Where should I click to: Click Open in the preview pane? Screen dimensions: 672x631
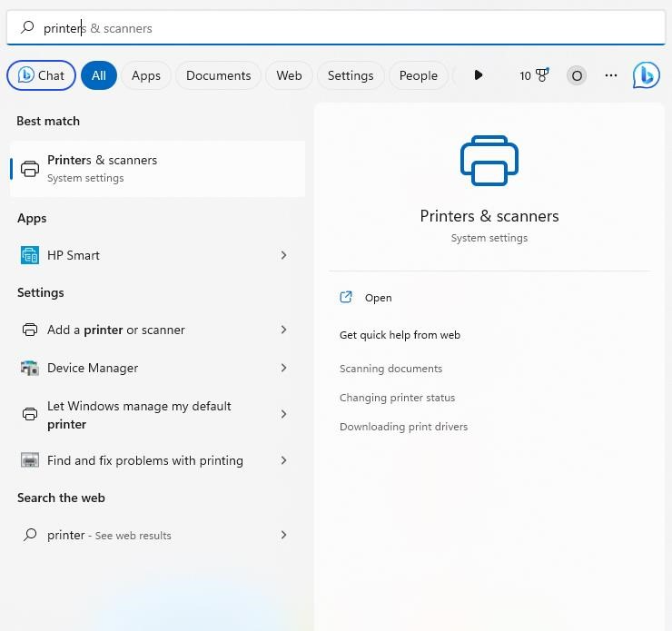(x=378, y=298)
